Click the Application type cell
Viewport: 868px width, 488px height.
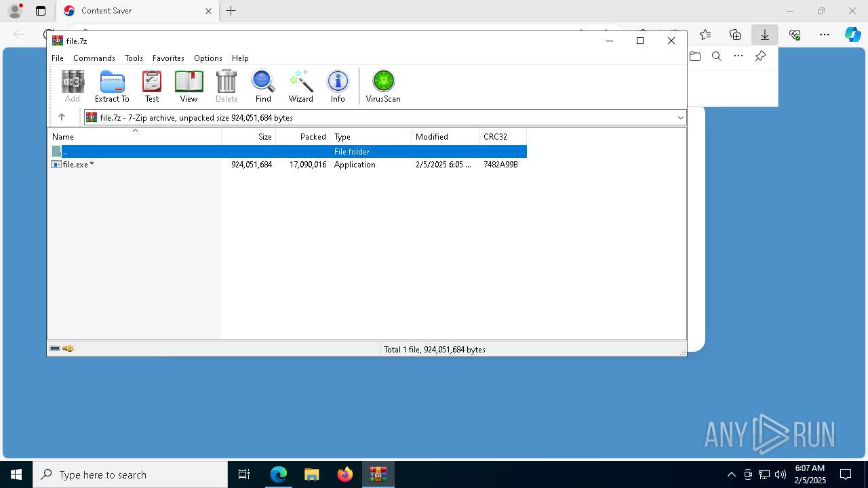[x=355, y=165]
